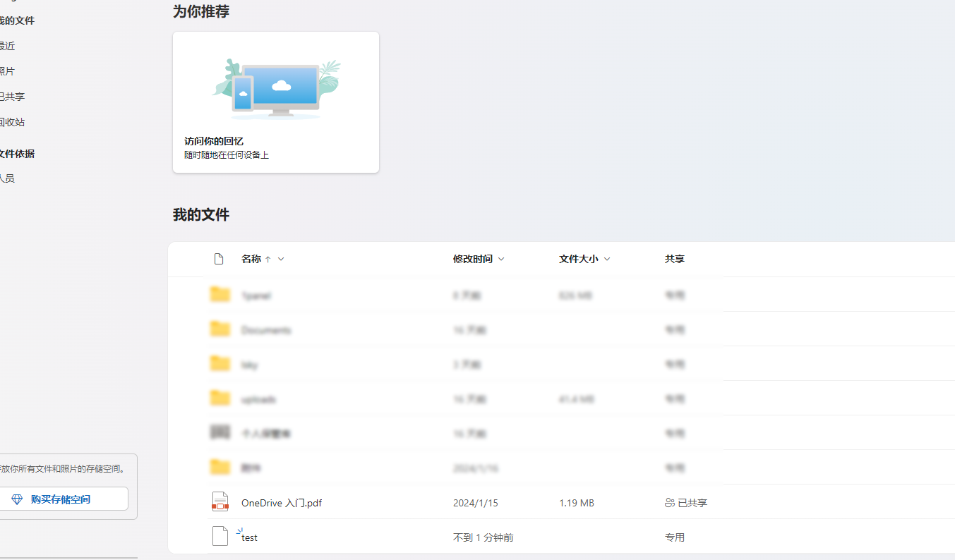Click the people icon next to 已共享 status
This screenshot has width=955, height=560.
pyautogui.click(x=670, y=503)
